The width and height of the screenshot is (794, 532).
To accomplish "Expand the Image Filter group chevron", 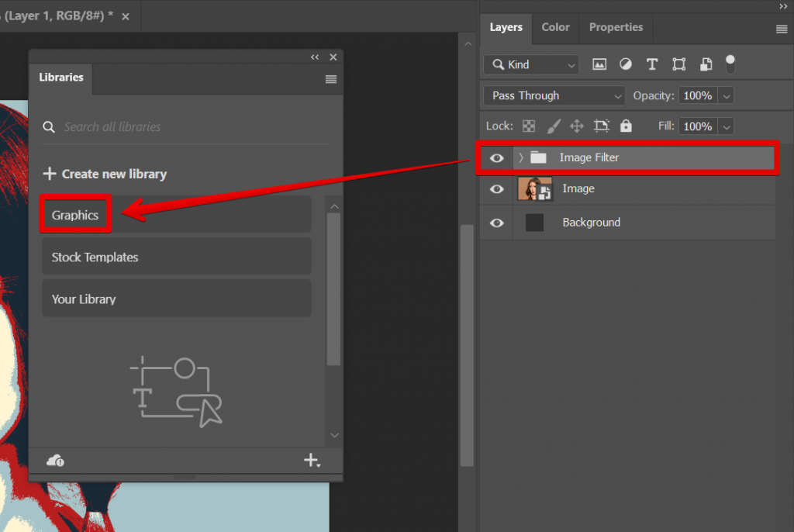I will (521, 158).
